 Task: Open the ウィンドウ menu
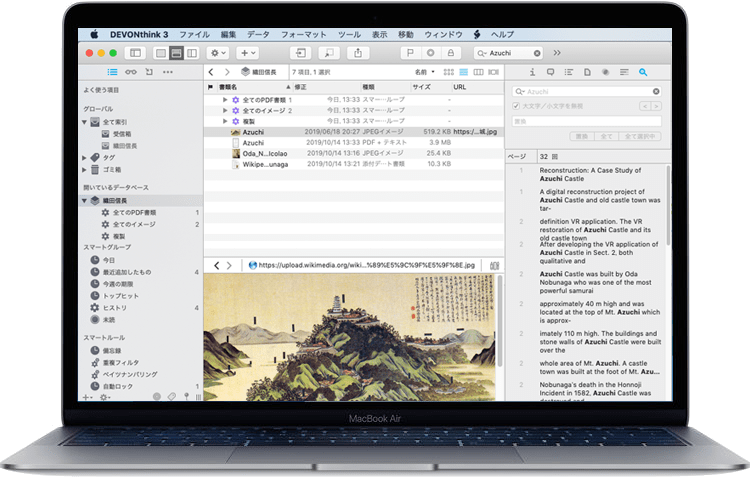point(443,34)
